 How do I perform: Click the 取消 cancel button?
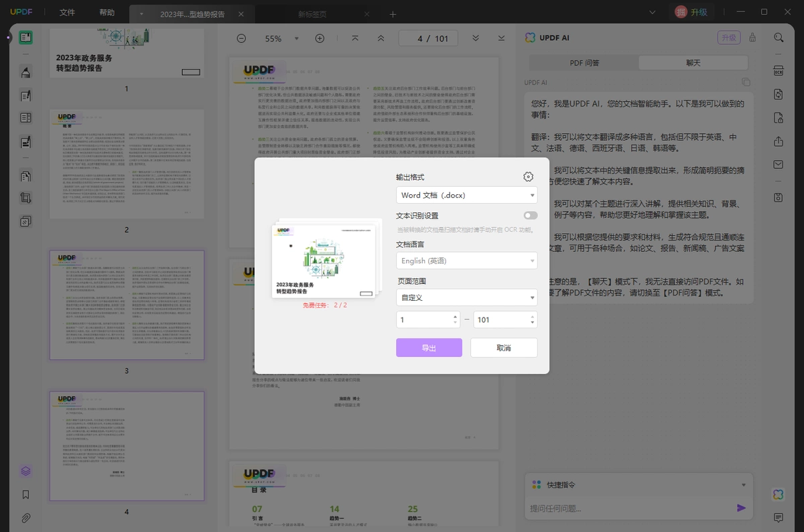point(504,348)
